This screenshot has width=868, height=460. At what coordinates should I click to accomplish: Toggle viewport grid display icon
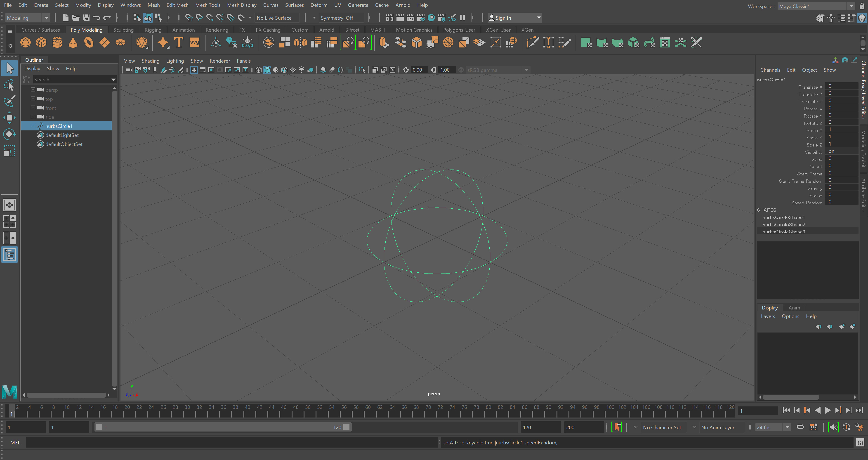(x=194, y=70)
